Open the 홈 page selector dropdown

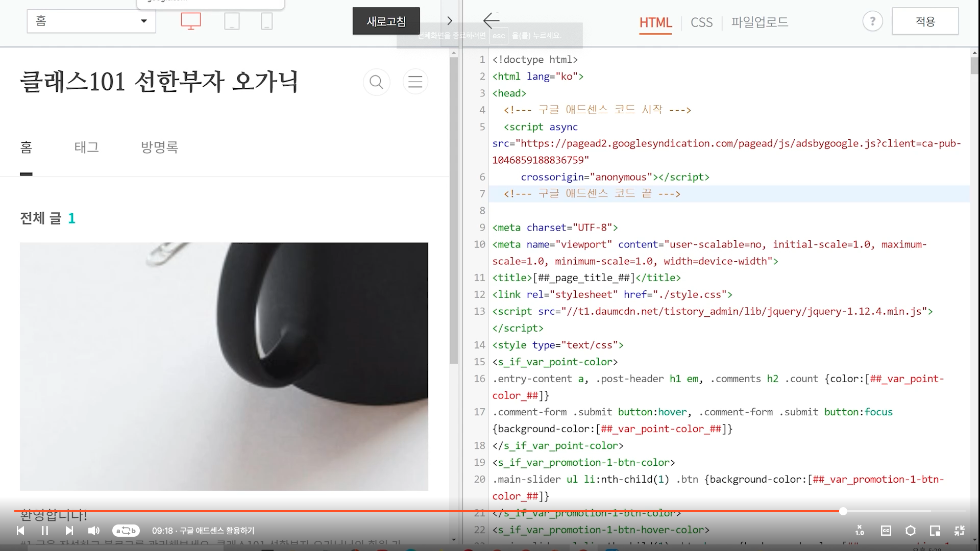(91, 21)
